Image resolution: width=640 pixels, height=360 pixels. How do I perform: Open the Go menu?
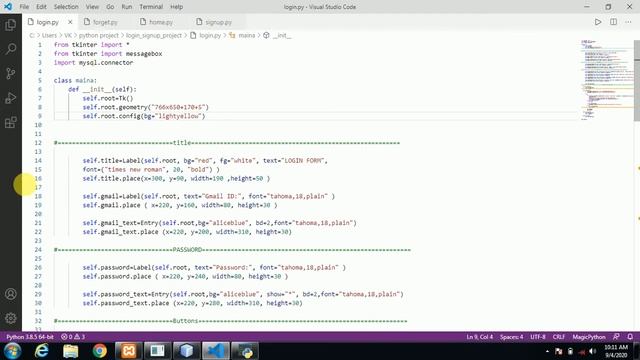point(110,7)
